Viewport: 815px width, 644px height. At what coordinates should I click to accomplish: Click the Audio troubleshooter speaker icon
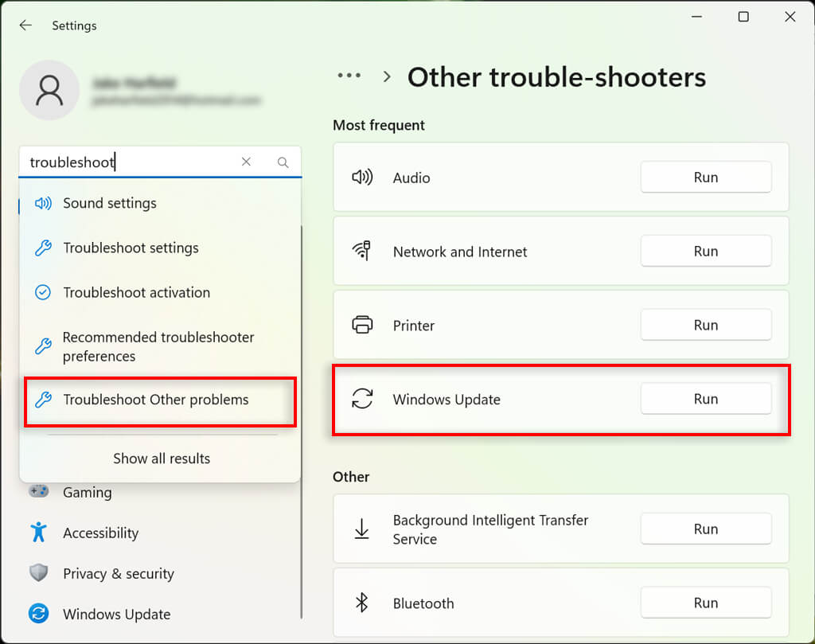362,178
